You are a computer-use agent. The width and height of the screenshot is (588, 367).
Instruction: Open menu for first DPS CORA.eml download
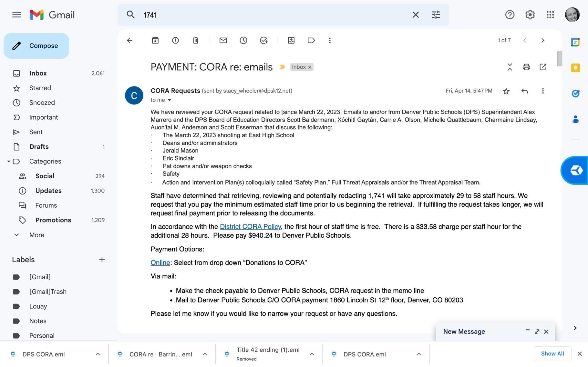(x=98, y=354)
